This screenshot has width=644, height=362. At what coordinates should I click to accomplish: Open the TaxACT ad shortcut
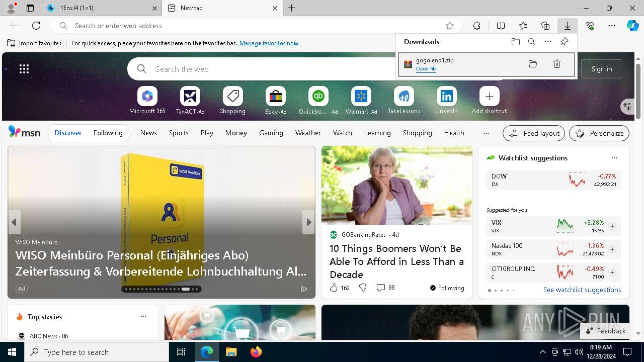[190, 100]
